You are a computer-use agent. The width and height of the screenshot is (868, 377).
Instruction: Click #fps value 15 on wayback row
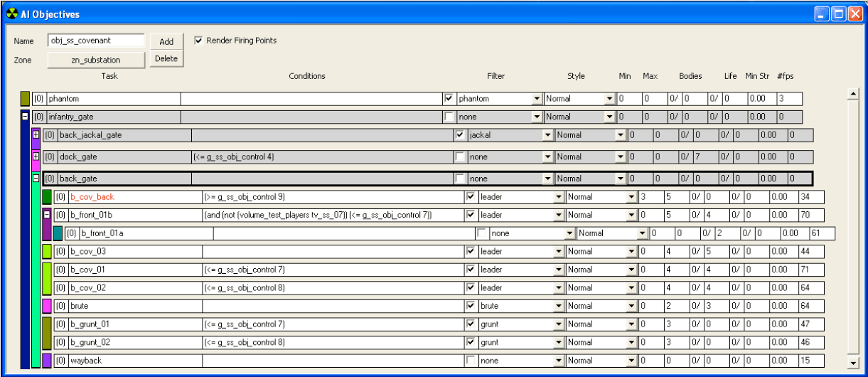click(x=811, y=361)
